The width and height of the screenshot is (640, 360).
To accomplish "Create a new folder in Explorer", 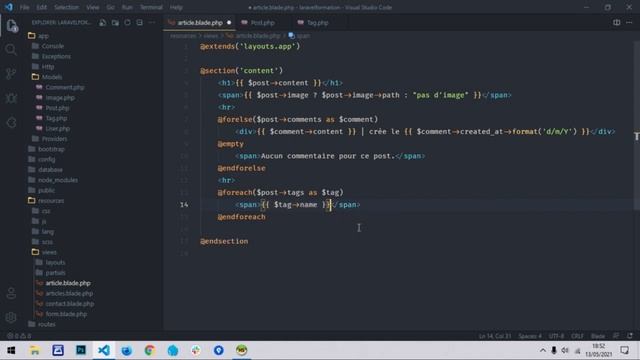I will click(115, 22).
